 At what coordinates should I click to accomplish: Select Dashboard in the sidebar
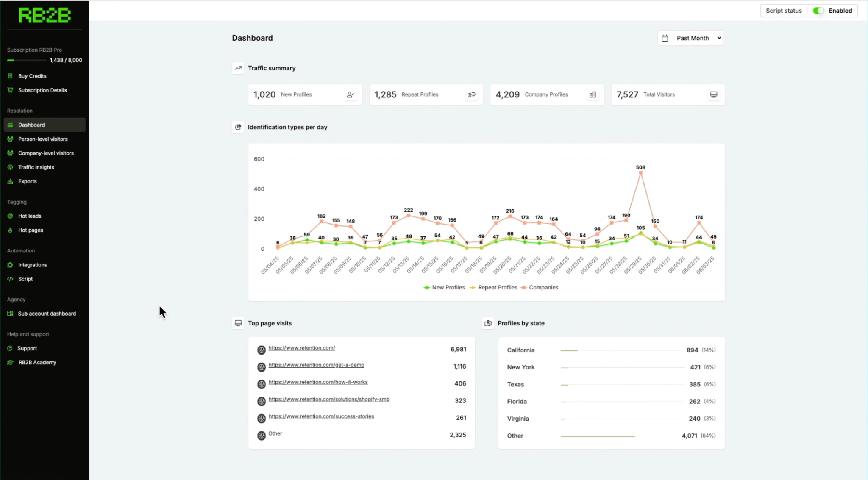coord(45,125)
